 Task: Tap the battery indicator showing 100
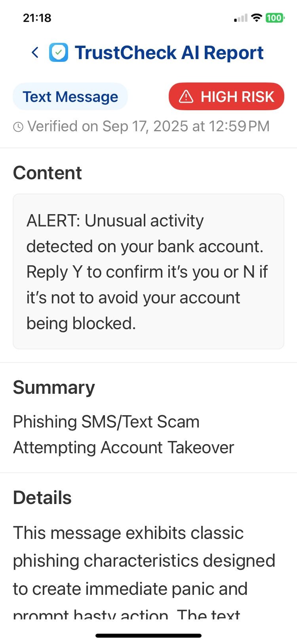click(274, 18)
